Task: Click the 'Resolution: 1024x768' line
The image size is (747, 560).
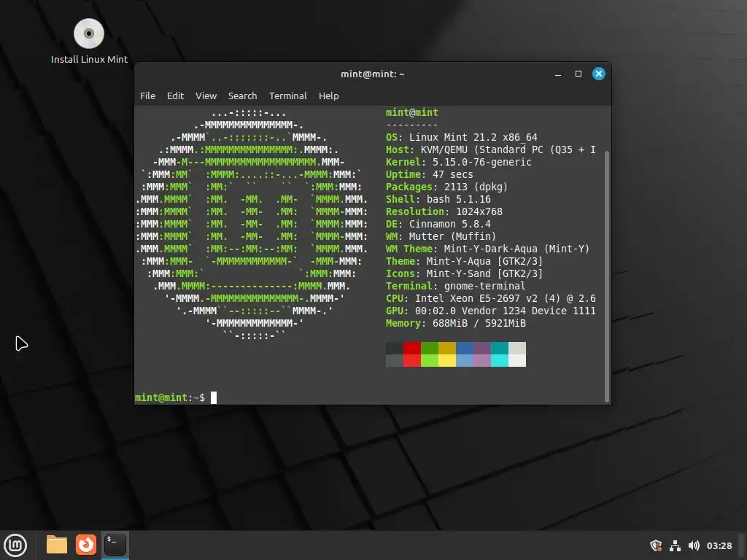Action: point(444,211)
